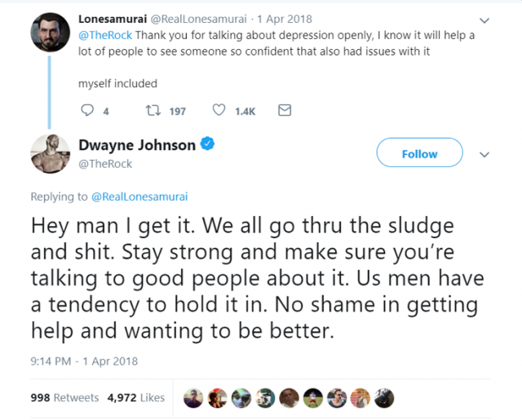The image size is (522, 420).
Task: Like Lonesamurai's tweet with the heart icon
Action: tap(219, 111)
